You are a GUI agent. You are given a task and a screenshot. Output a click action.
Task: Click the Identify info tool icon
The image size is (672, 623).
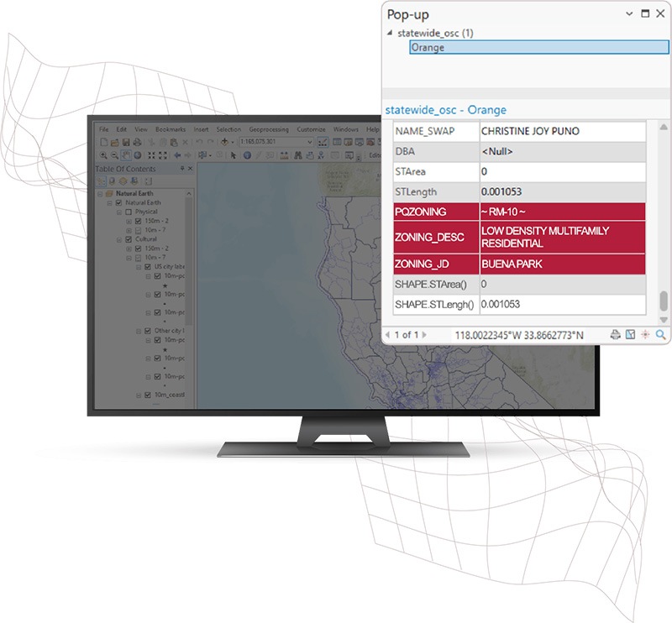click(x=247, y=155)
